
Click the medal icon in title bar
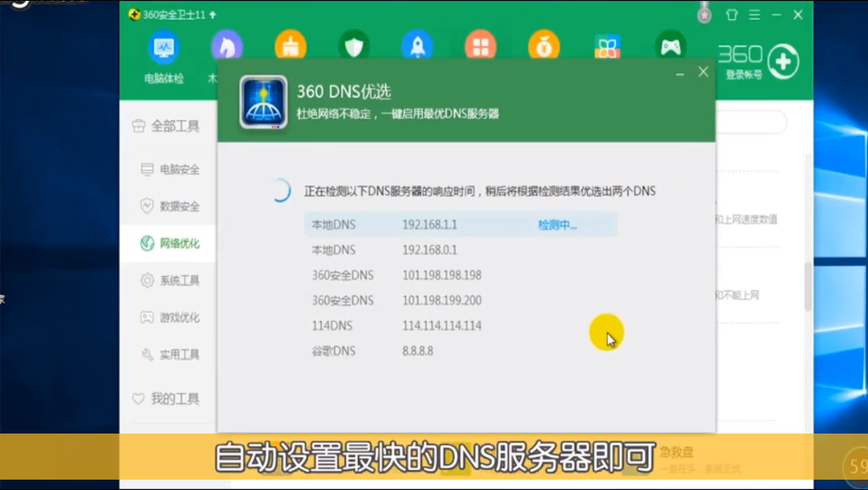pyautogui.click(x=704, y=13)
